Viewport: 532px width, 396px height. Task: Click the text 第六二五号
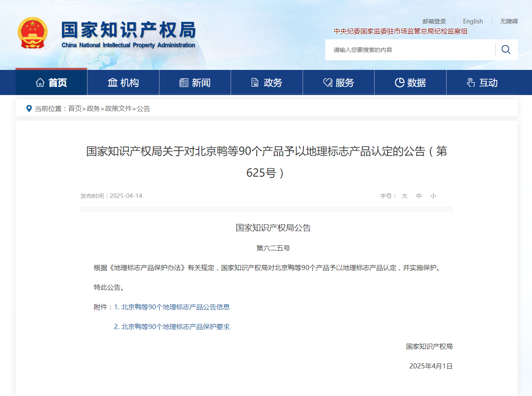273,248
